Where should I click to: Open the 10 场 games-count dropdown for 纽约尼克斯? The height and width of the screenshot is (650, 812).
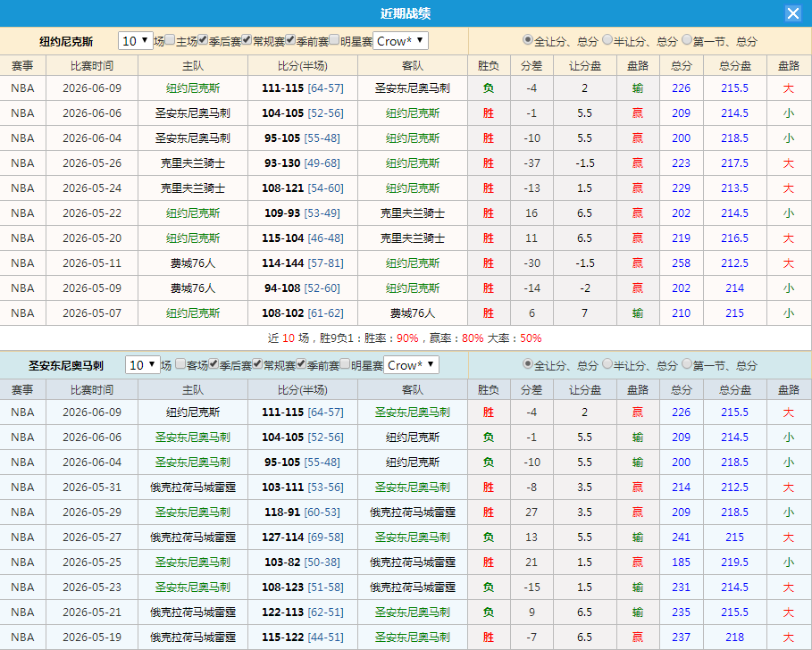pos(136,41)
